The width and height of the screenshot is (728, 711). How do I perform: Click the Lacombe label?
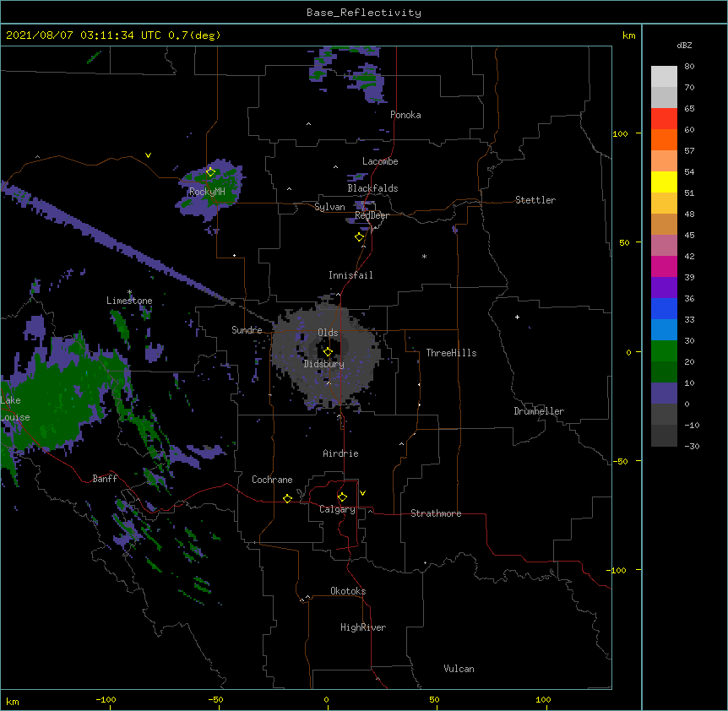(x=380, y=161)
